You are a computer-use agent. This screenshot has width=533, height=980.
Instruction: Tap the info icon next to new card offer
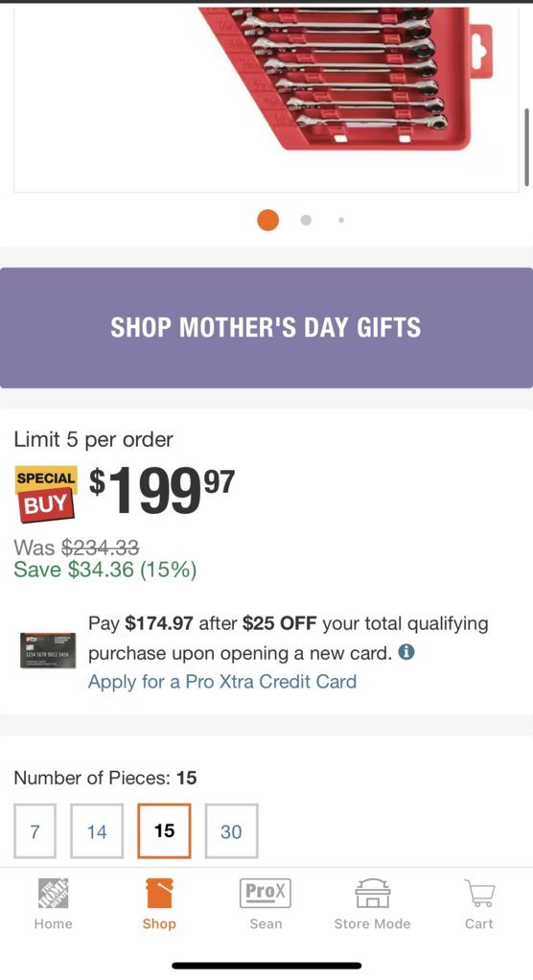tap(406, 652)
